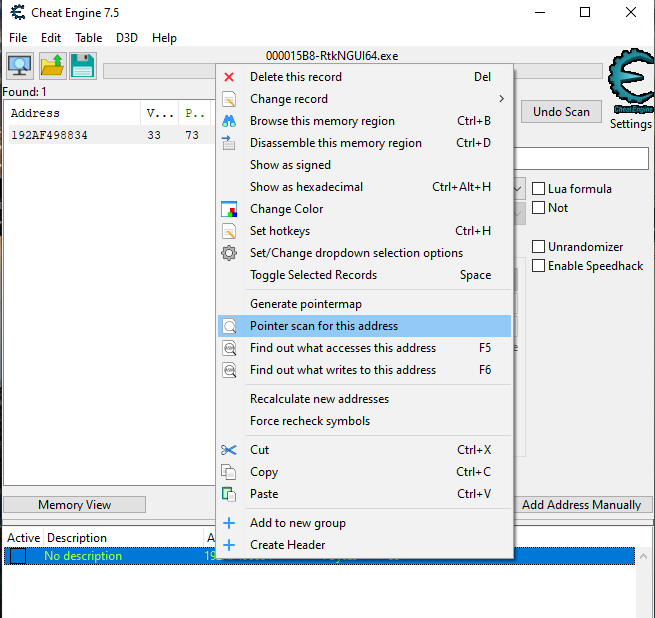Viewport: 655px width, 618px height.
Task: Choose Force recheck symbols
Action: pyautogui.click(x=364, y=421)
